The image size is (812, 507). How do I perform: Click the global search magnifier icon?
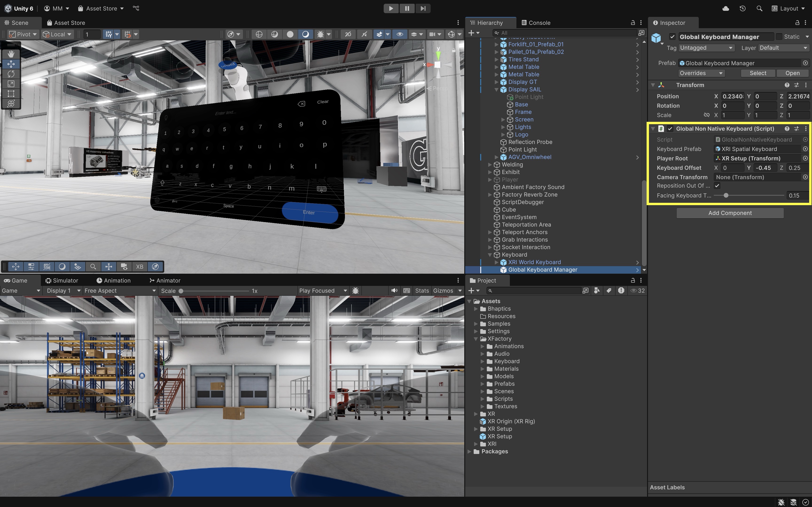[x=759, y=8]
